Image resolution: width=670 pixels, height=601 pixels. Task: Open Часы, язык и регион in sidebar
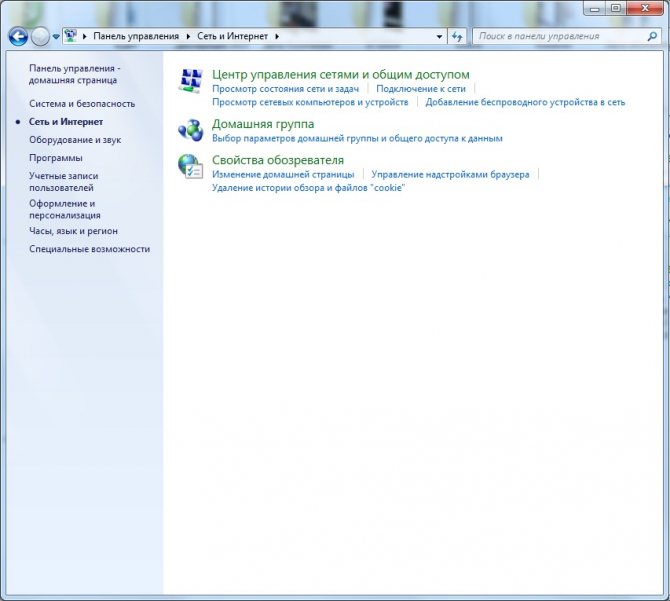(73, 231)
